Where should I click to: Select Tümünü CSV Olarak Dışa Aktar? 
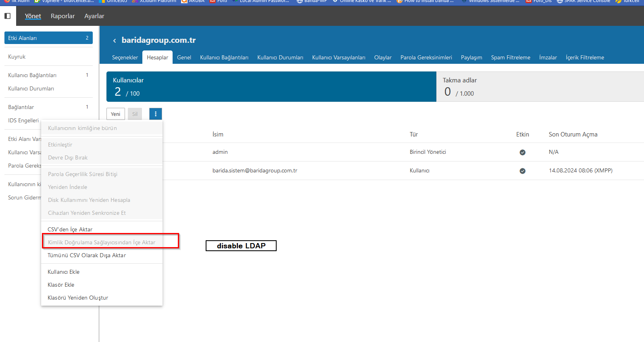pyautogui.click(x=87, y=255)
